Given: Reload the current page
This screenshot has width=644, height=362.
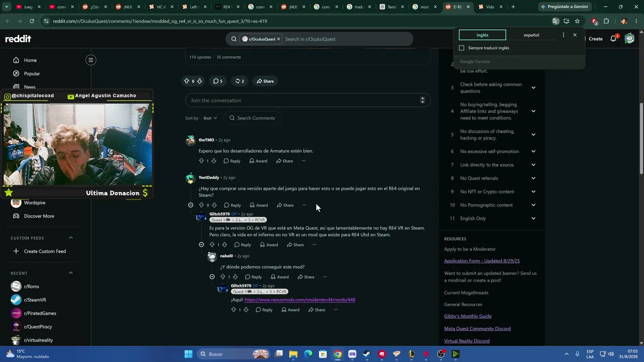Looking at the screenshot, I should [32, 21].
